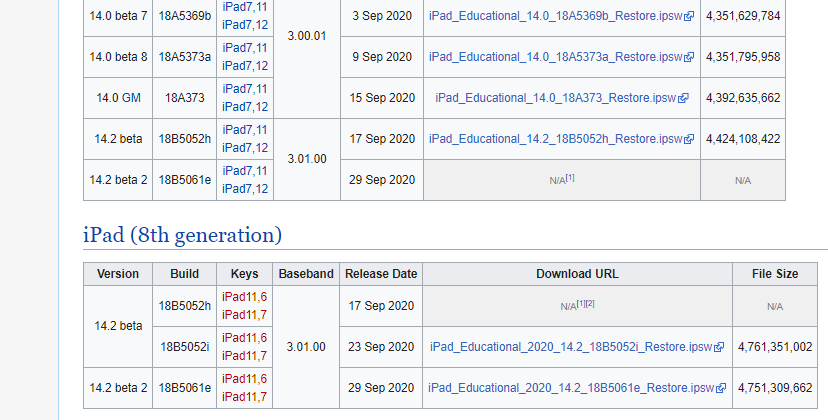Select build number 18A5369b
The height and width of the screenshot is (420, 828).
pyautogui.click(x=184, y=16)
